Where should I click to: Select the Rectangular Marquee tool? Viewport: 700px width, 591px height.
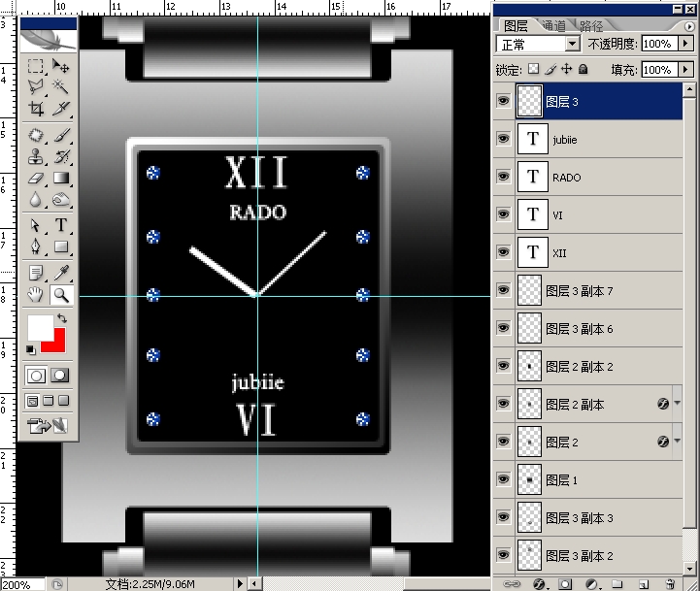(x=36, y=66)
